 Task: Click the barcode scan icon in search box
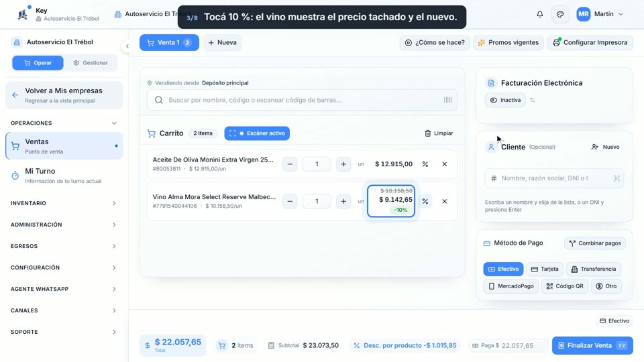(447, 100)
